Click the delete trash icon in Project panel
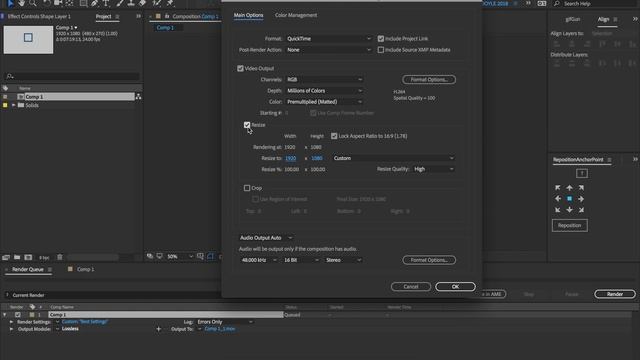Screen dimensions: 640x360 point(60,257)
